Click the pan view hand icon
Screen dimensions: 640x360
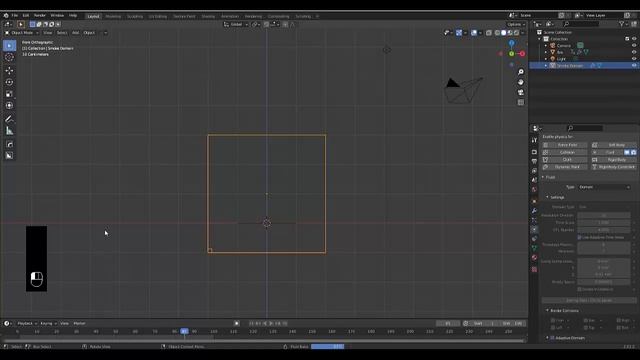click(521, 82)
